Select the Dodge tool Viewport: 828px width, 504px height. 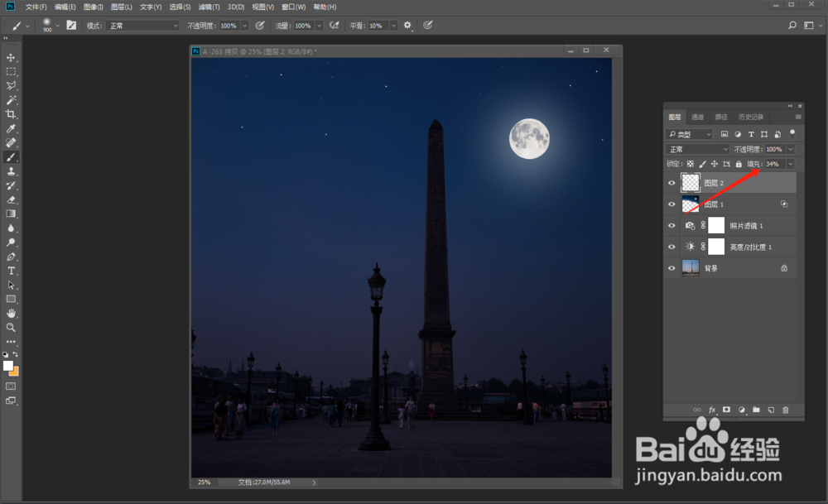pos(11,242)
